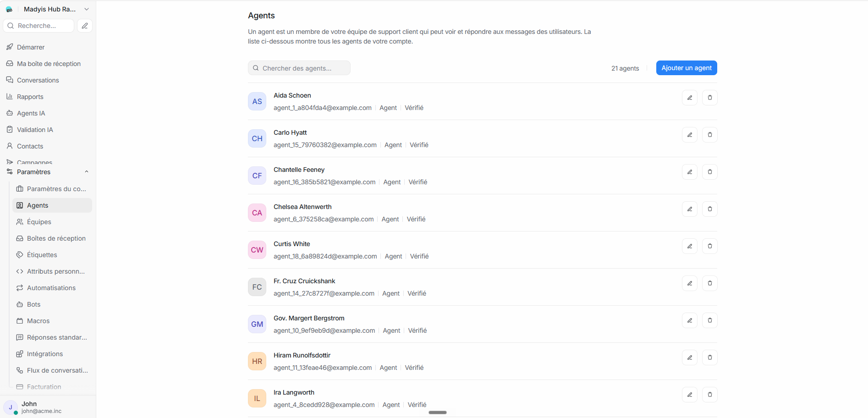The height and width of the screenshot is (418, 868).
Task: Open Agents IA in the sidebar
Action: [x=48, y=113]
